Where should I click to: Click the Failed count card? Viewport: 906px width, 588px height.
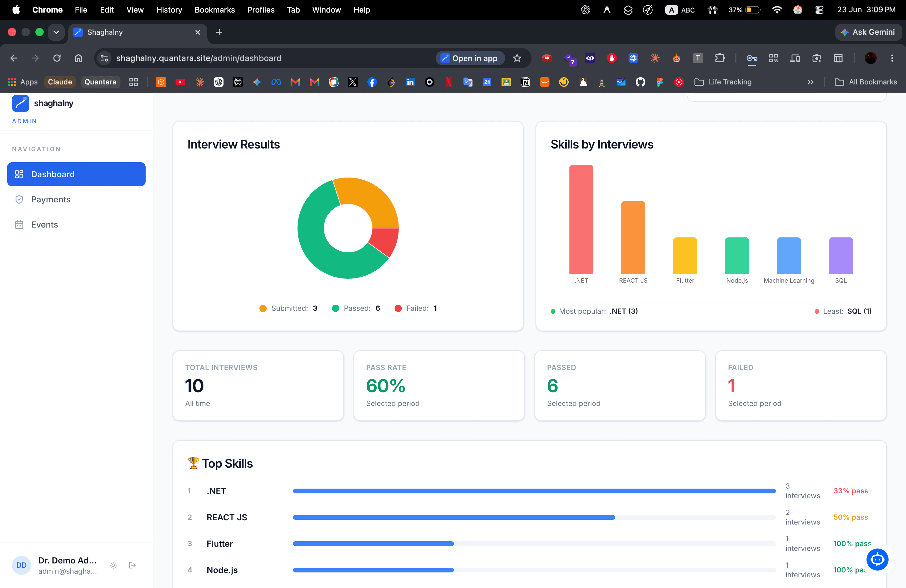801,386
